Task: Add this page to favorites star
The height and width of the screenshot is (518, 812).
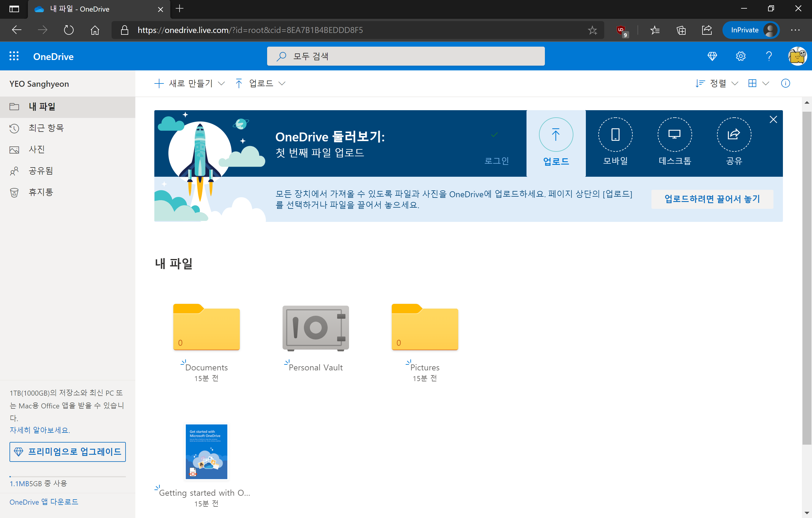Action: point(592,30)
